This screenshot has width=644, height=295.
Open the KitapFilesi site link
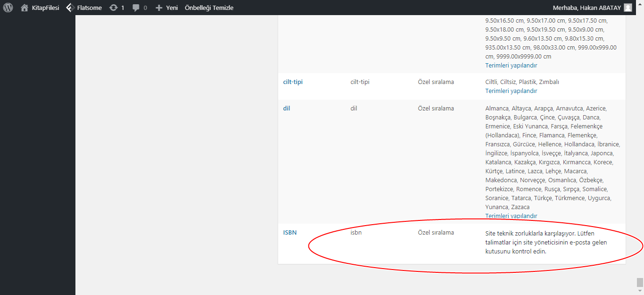(45, 8)
